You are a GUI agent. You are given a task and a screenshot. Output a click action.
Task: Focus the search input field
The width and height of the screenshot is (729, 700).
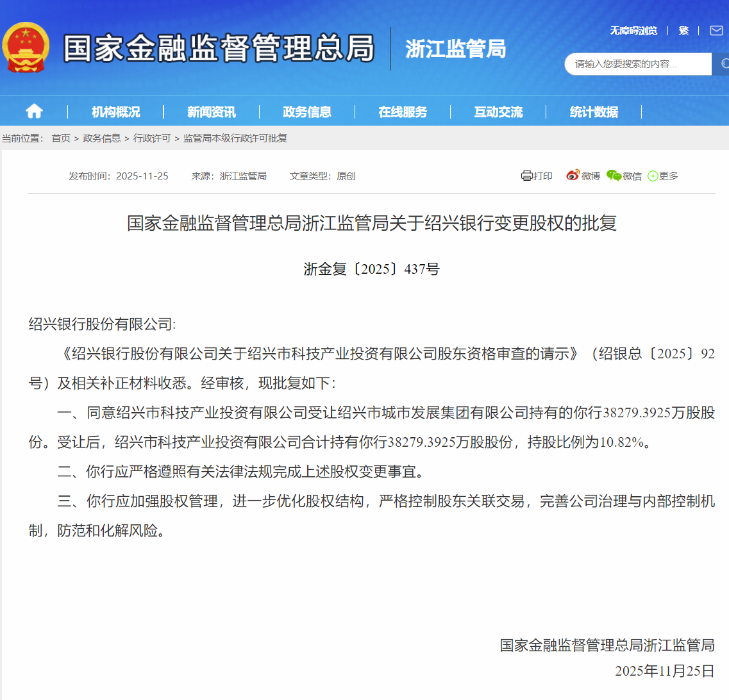click(x=638, y=64)
